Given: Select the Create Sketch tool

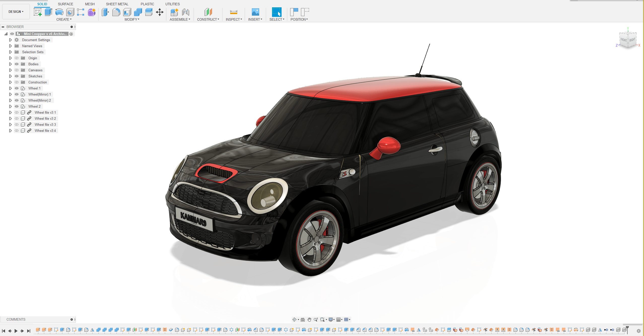Looking at the screenshot, I should 38,12.
